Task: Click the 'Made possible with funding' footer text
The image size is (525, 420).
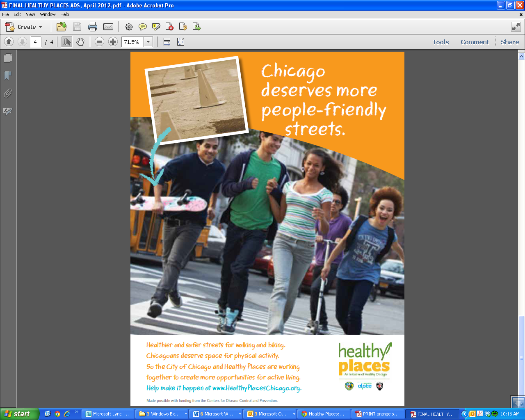Action: click(x=212, y=401)
